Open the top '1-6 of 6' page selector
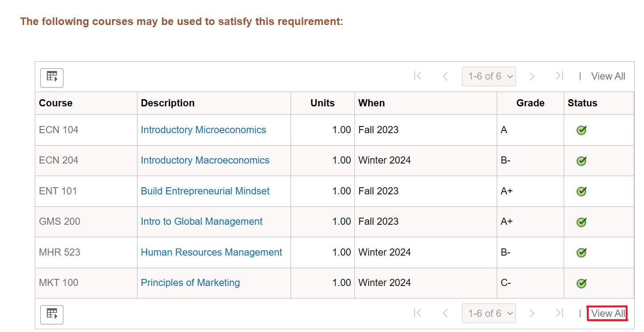This screenshot has width=644, height=332. click(x=489, y=76)
